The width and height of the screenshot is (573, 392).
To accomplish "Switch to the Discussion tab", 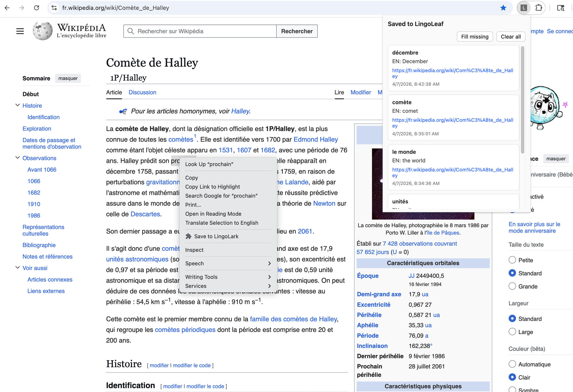I will (142, 92).
